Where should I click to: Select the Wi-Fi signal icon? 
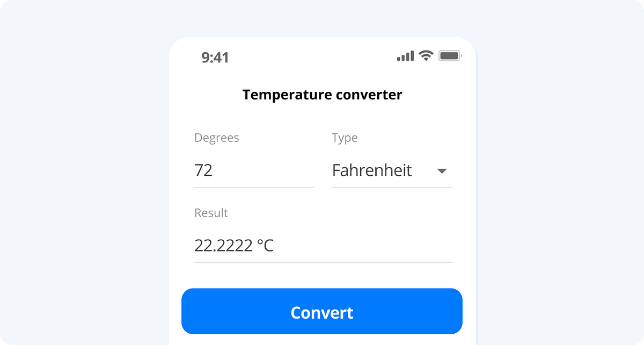pyautogui.click(x=426, y=55)
